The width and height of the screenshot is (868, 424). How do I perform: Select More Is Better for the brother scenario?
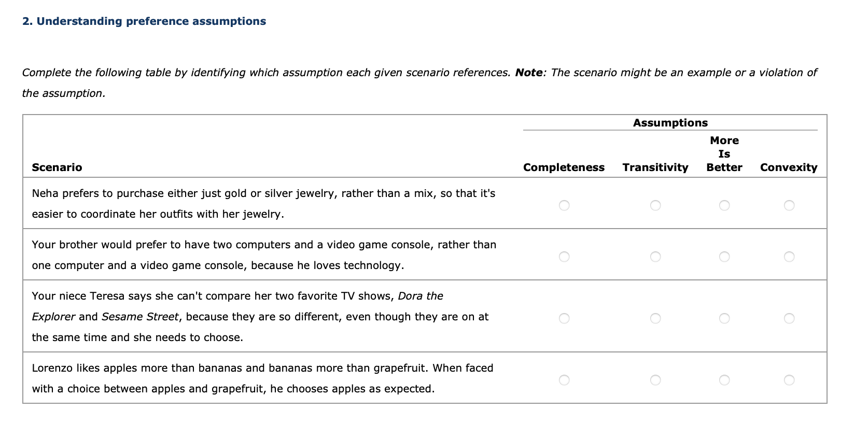click(x=724, y=256)
